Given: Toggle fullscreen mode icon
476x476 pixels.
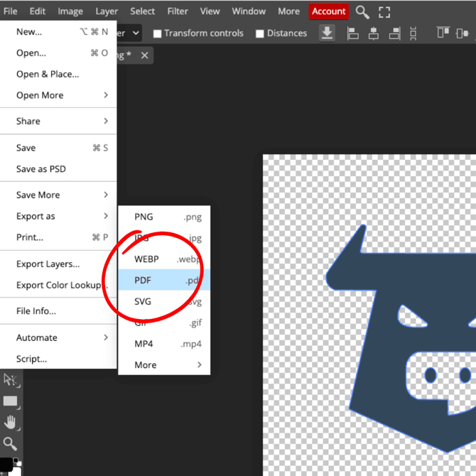Looking at the screenshot, I should pyautogui.click(x=384, y=11).
